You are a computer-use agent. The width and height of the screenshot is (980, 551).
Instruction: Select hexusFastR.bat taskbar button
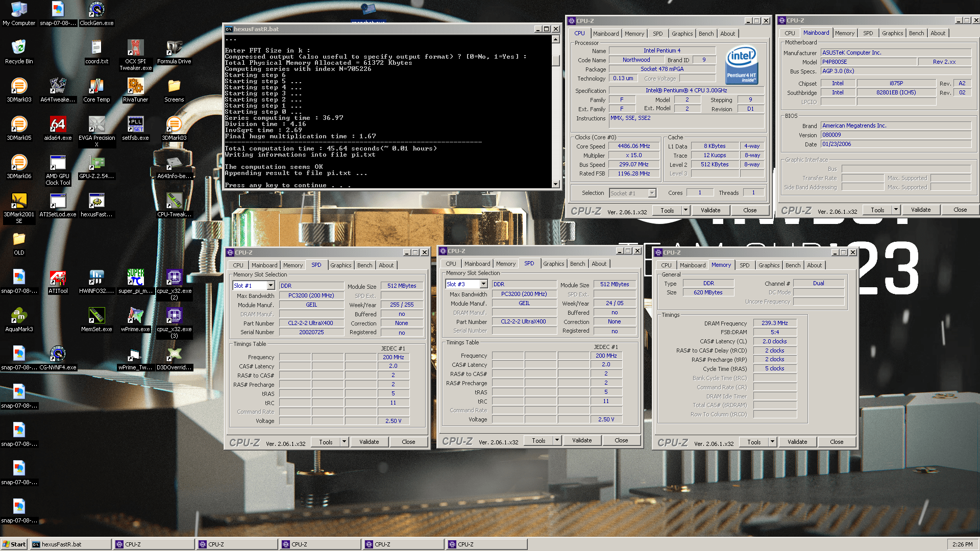tap(70, 544)
